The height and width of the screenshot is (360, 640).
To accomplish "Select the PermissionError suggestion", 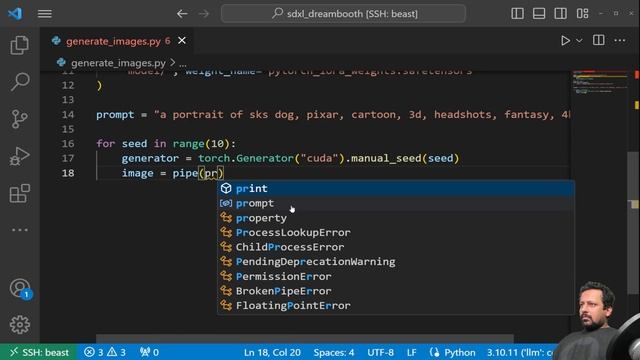I will tap(396, 276).
